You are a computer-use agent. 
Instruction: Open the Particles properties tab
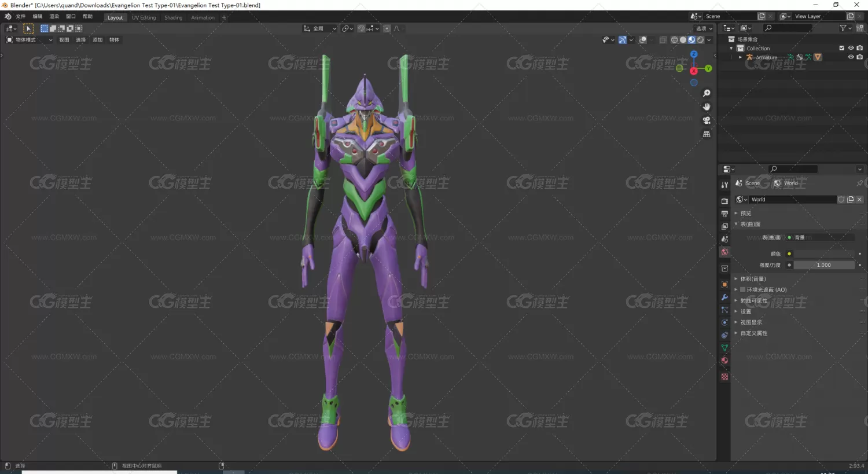click(x=724, y=310)
